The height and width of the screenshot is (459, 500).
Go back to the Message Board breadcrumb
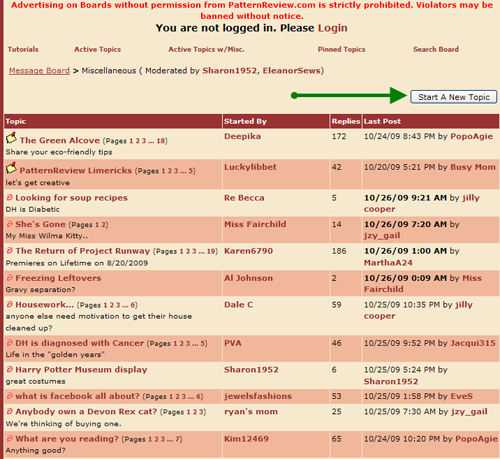coord(39,71)
